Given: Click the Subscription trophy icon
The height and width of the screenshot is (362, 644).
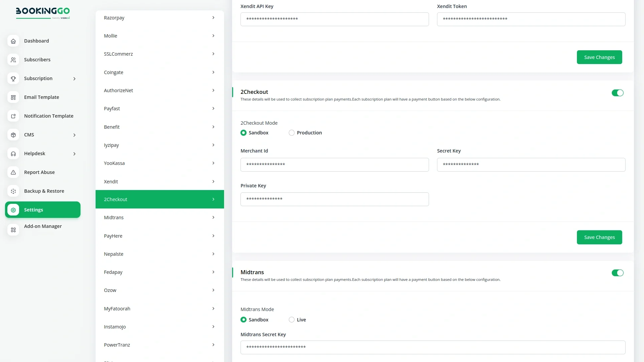Looking at the screenshot, I should [x=13, y=78].
